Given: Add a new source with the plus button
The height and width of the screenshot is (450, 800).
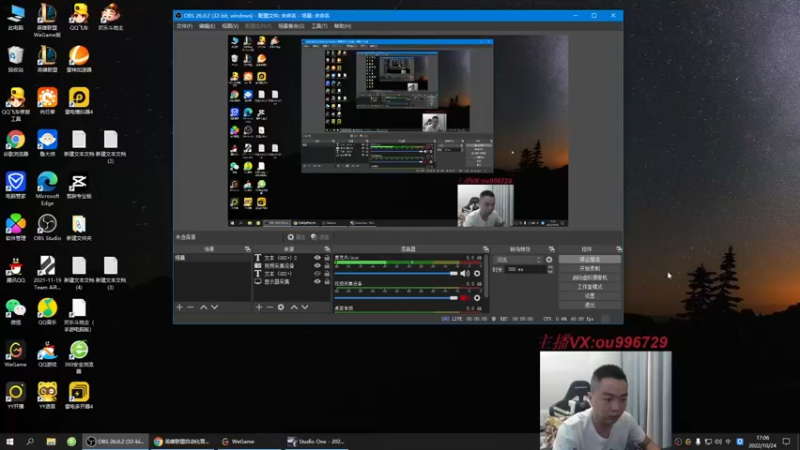Looking at the screenshot, I should tap(259, 307).
